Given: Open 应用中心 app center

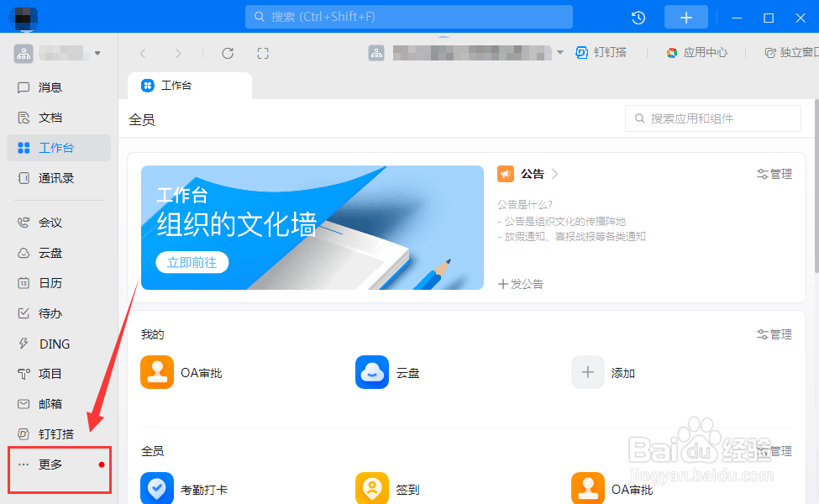Looking at the screenshot, I should click(x=696, y=53).
